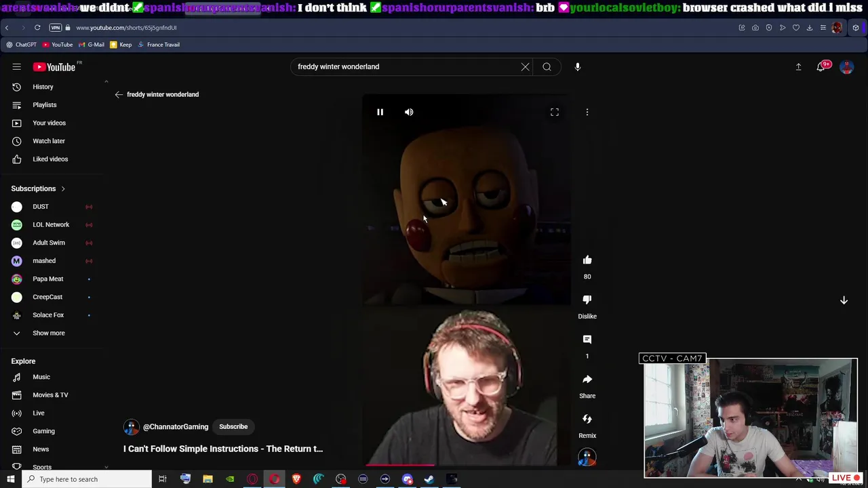Open the notifications bell
Screen dimensions: 868x488
(821, 66)
